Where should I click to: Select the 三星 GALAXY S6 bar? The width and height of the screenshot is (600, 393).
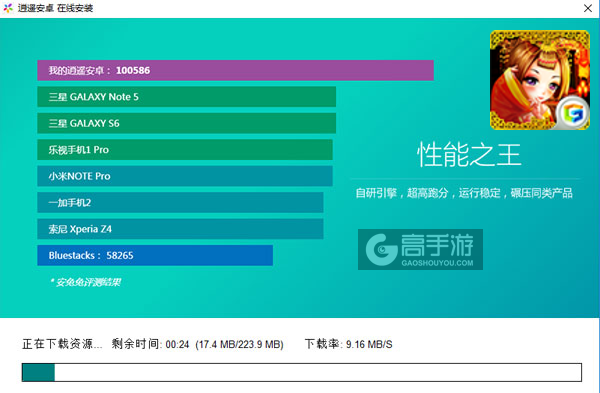coord(187,123)
